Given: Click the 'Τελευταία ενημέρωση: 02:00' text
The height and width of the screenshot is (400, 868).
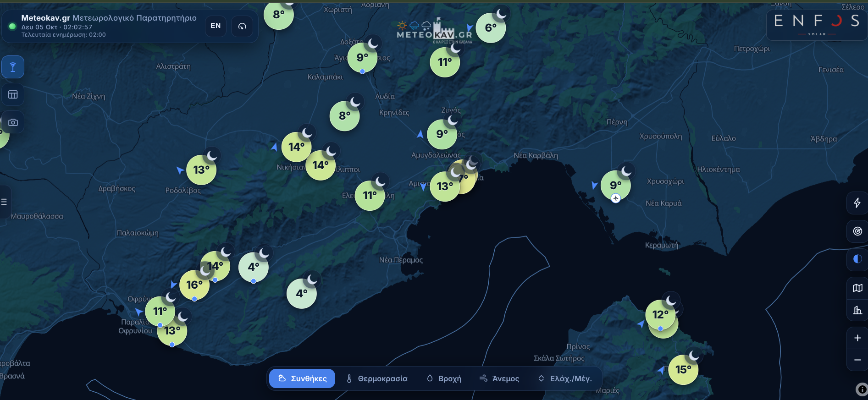Looking at the screenshot, I should [64, 35].
